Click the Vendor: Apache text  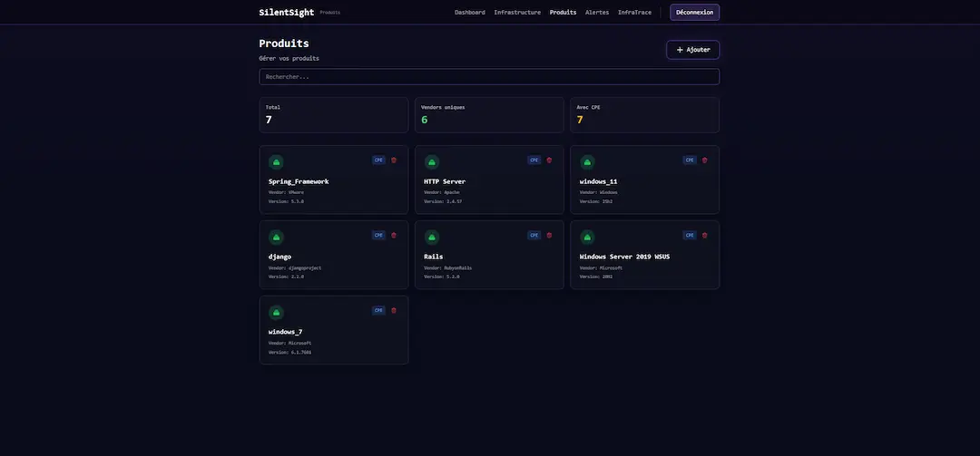point(442,192)
